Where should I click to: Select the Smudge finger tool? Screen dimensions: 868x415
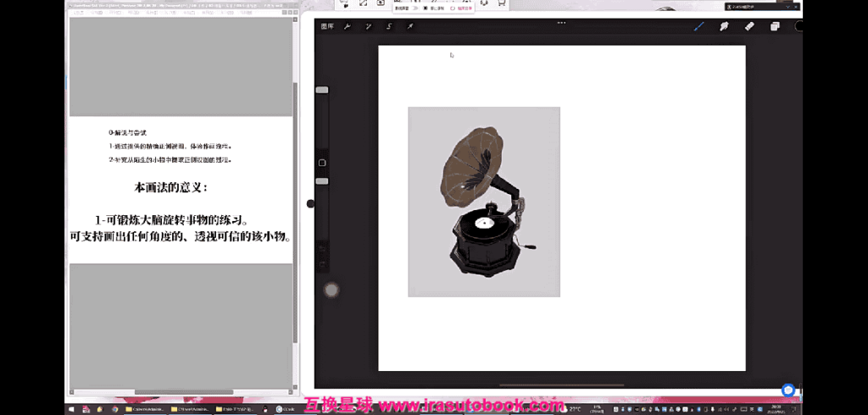pos(724,26)
